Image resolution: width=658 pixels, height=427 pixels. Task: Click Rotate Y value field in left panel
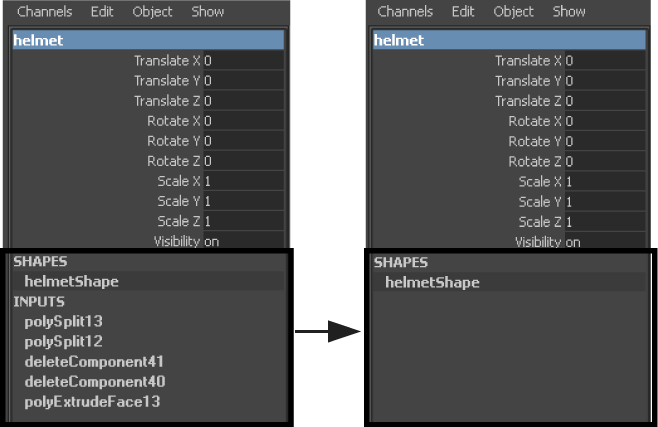(242, 141)
